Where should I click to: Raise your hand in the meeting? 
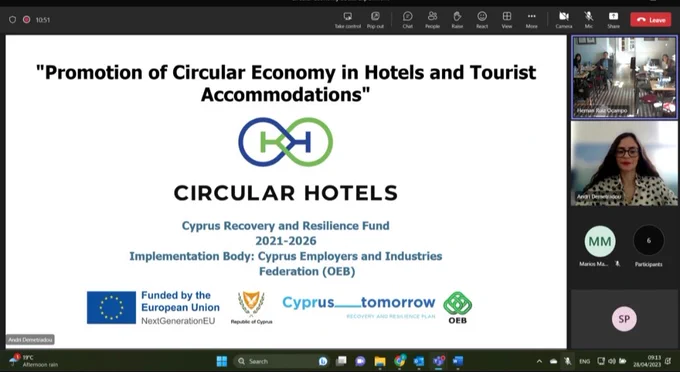(x=457, y=20)
